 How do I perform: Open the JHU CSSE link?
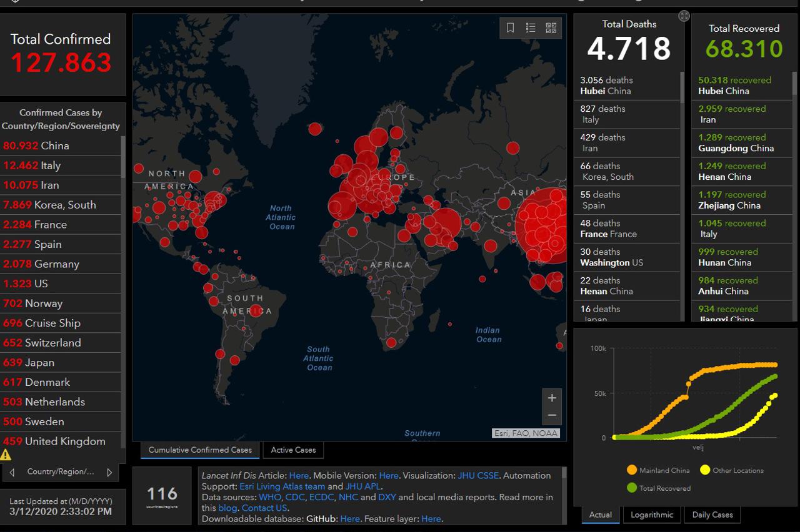point(478,475)
